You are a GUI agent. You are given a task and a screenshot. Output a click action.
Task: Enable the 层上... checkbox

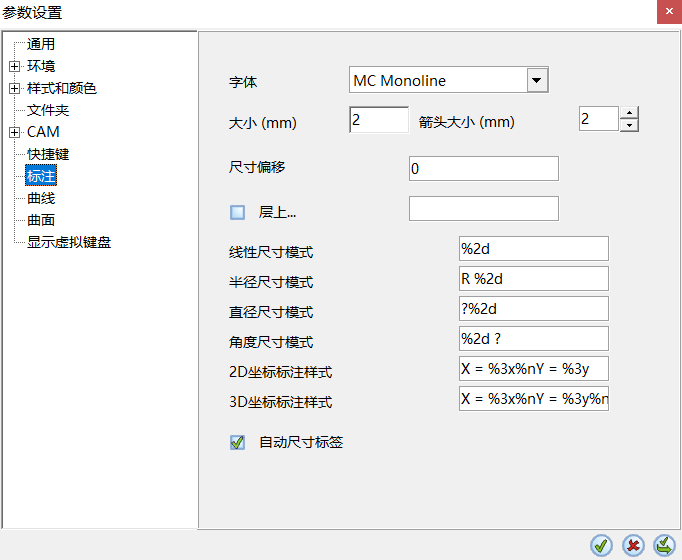[x=237, y=212]
